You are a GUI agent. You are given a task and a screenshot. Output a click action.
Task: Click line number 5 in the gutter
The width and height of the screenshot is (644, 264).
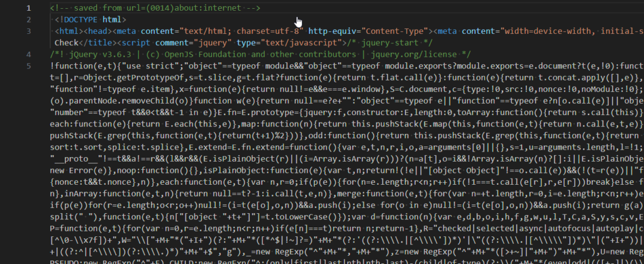pyautogui.click(x=30, y=65)
